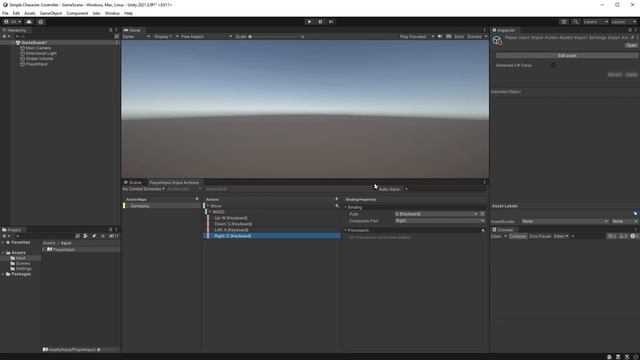Add a new Action Map with plus icon
Viewport: 640px width, 360px height.
click(x=197, y=199)
